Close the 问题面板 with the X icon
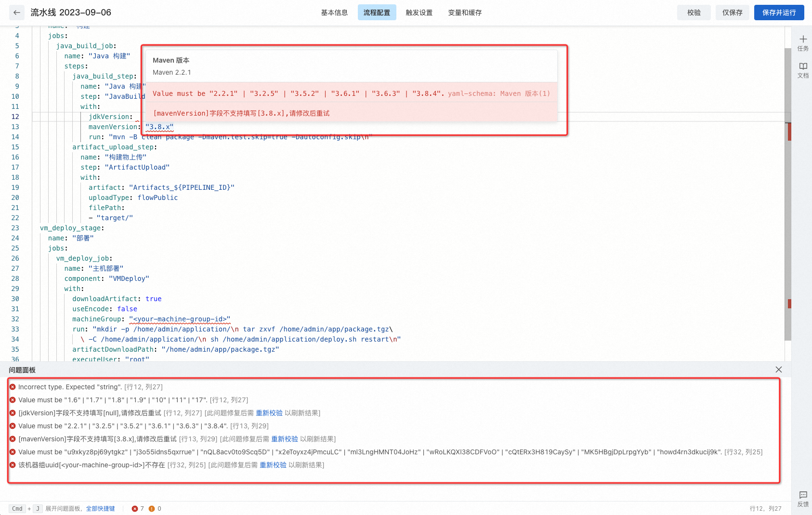The width and height of the screenshot is (812, 515). 779,370
